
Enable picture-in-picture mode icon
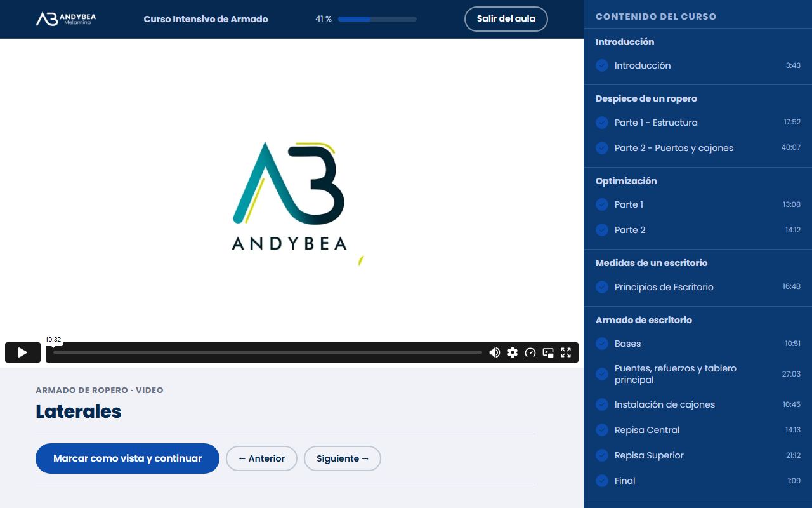[x=548, y=352]
